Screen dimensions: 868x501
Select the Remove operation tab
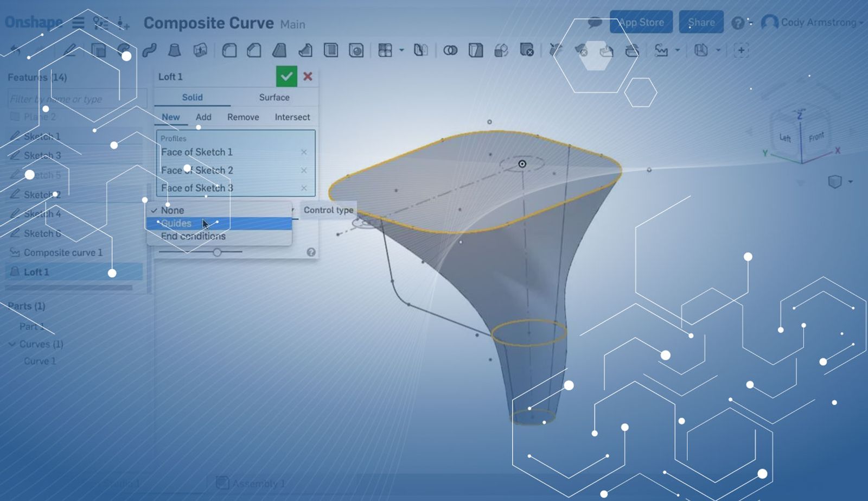click(242, 117)
